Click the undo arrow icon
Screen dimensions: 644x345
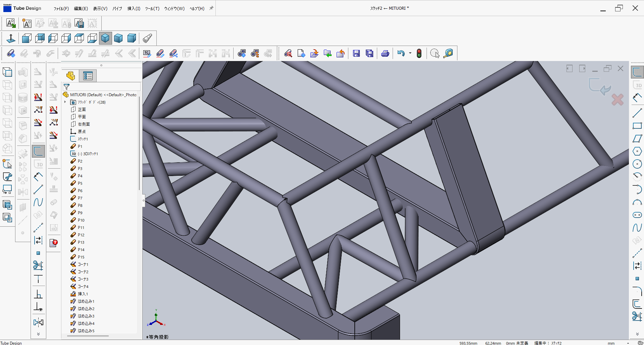tap(401, 53)
